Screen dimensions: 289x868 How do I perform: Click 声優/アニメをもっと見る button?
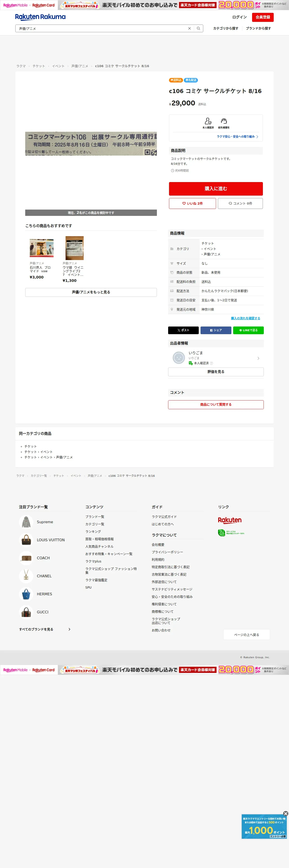[x=91, y=292]
